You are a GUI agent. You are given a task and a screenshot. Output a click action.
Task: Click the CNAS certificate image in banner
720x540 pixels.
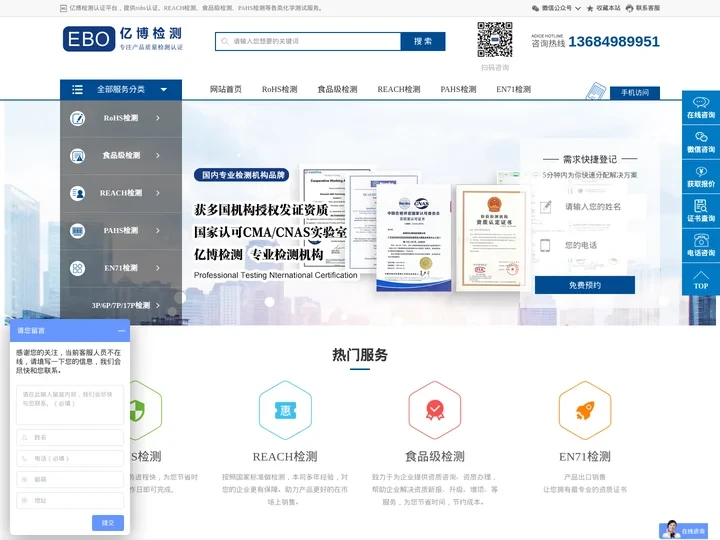click(414, 238)
